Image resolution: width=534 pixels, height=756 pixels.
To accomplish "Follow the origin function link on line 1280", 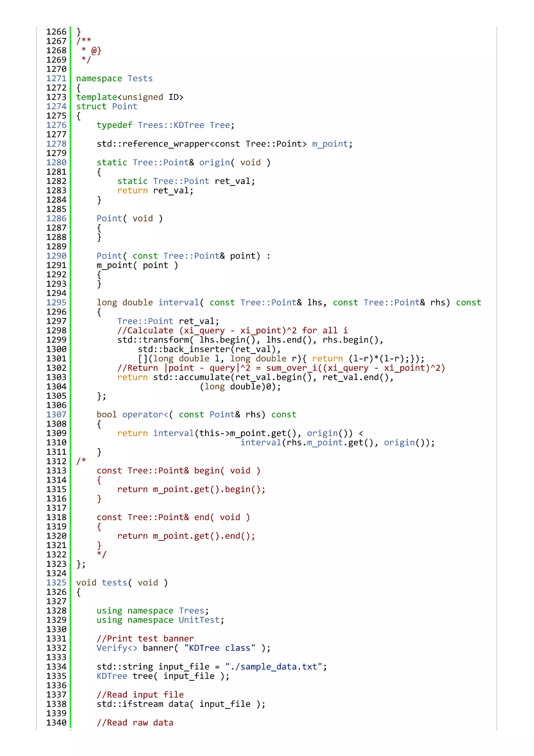I will pos(215,163).
